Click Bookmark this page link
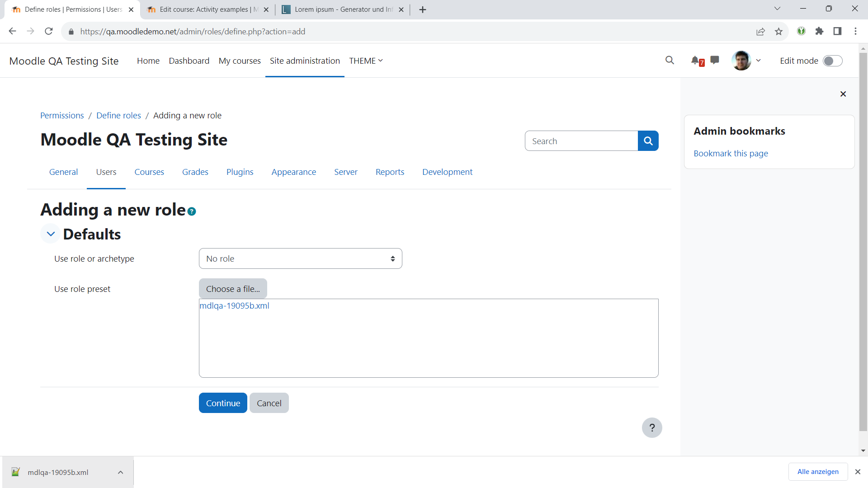The width and height of the screenshot is (868, 488). click(731, 154)
